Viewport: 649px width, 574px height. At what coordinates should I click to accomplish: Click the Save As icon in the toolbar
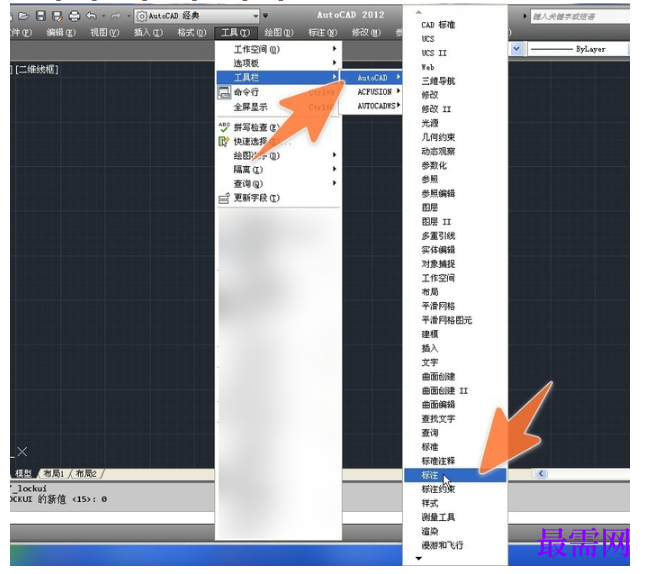pyautogui.click(x=57, y=16)
